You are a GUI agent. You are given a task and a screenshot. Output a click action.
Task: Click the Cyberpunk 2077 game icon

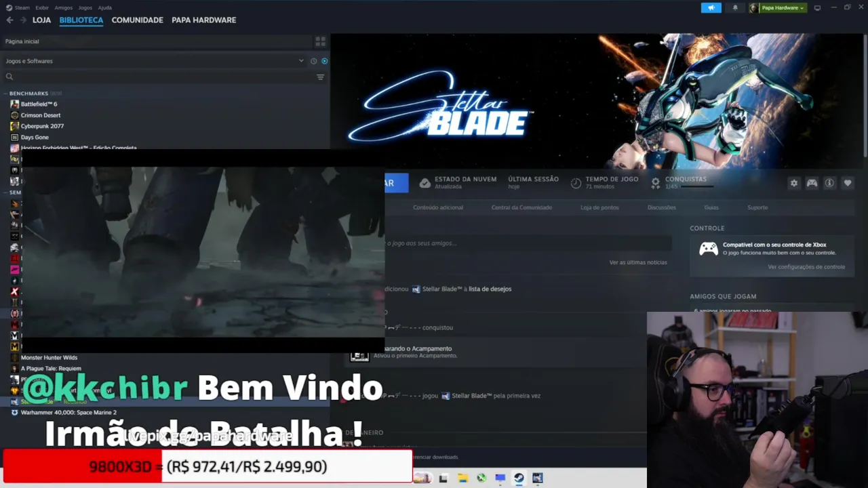pos(15,126)
